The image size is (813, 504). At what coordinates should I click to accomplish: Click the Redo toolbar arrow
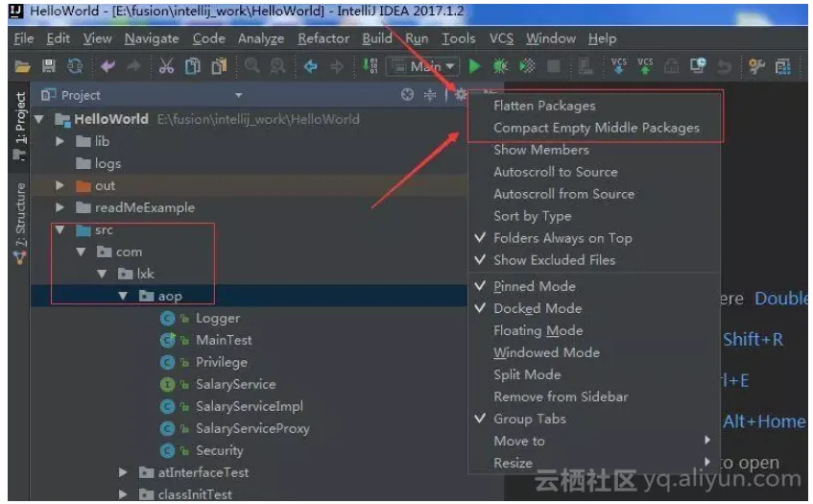pos(133,66)
